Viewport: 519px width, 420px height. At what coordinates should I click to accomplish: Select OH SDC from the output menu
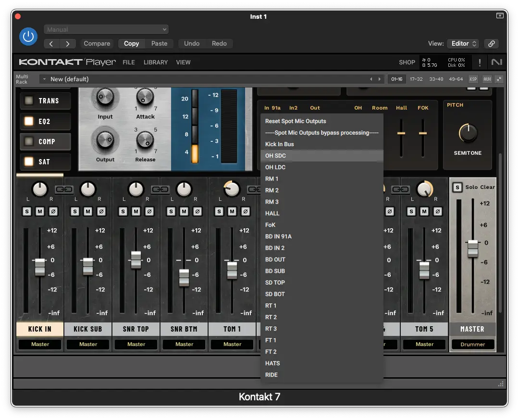coord(321,156)
